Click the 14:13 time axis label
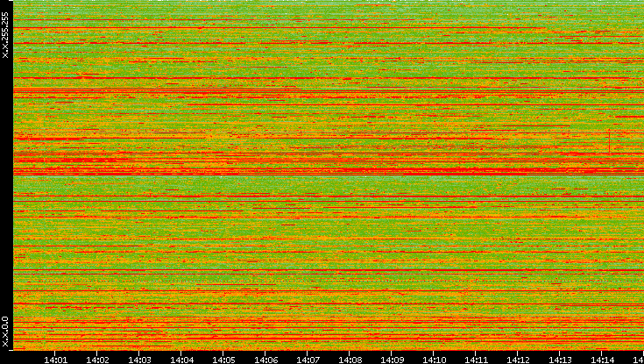This screenshot has height=364, width=644. (560, 360)
